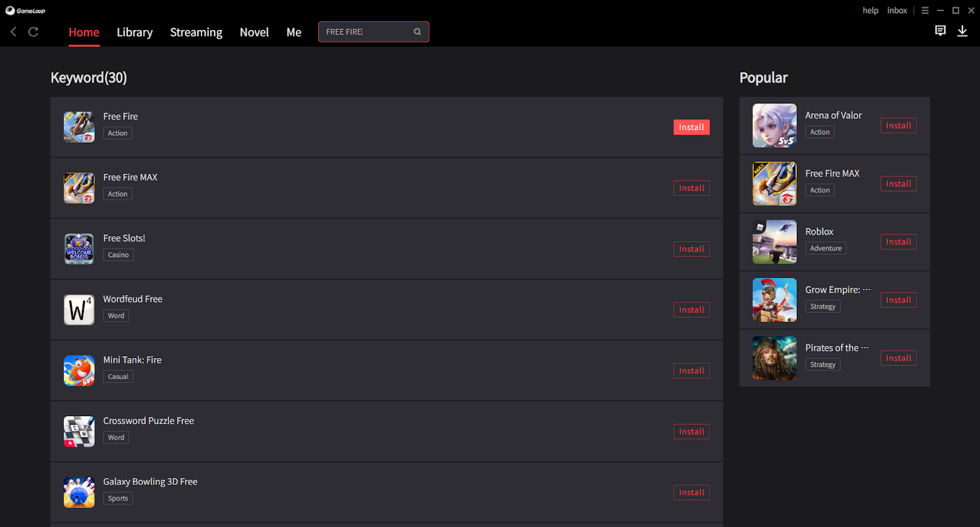980x527 pixels.
Task: Open Roblox popular thumbnail
Action: click(774, 242)
